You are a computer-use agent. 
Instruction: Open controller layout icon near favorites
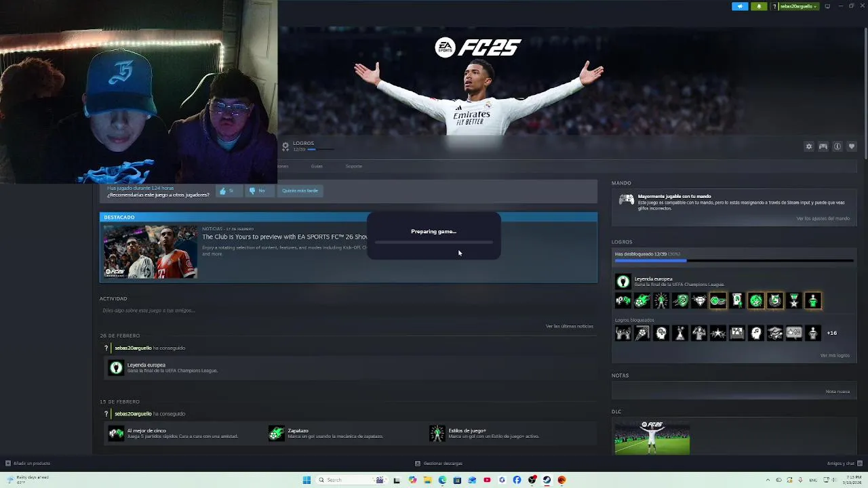(823, 146)
